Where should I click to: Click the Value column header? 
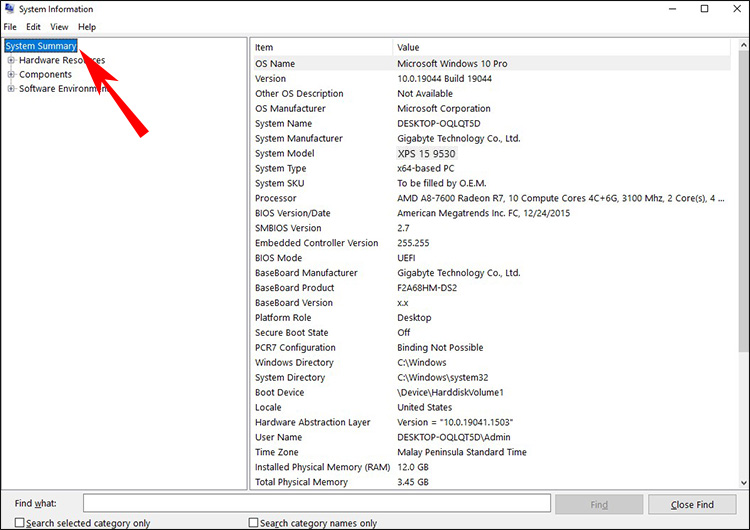coord(562,47)
